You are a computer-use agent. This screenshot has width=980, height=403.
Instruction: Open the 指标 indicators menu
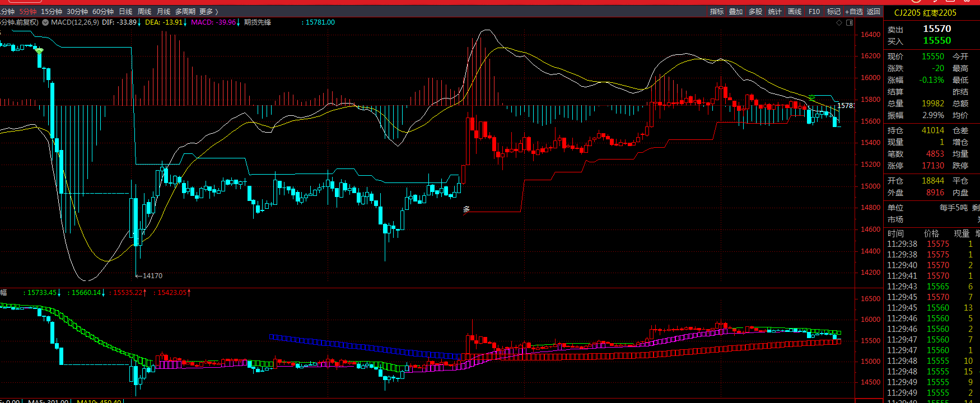pyautogui.click(x=717, y=11)
